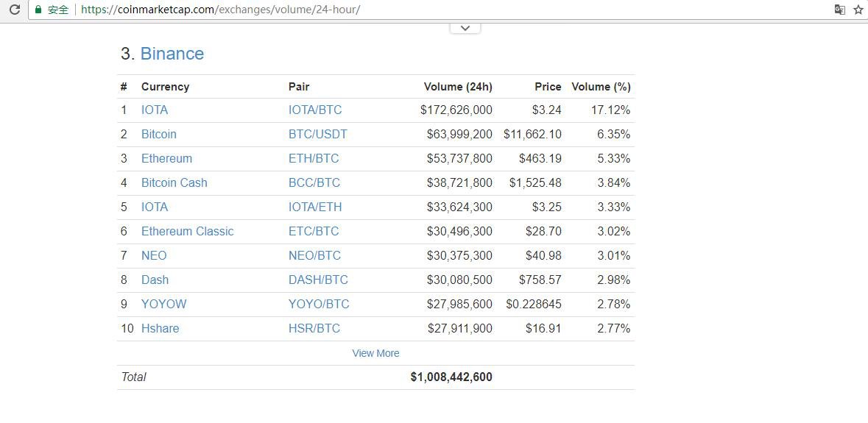
Task: Open the HSR/BTC pair link
Action: [x=314, y=328]
